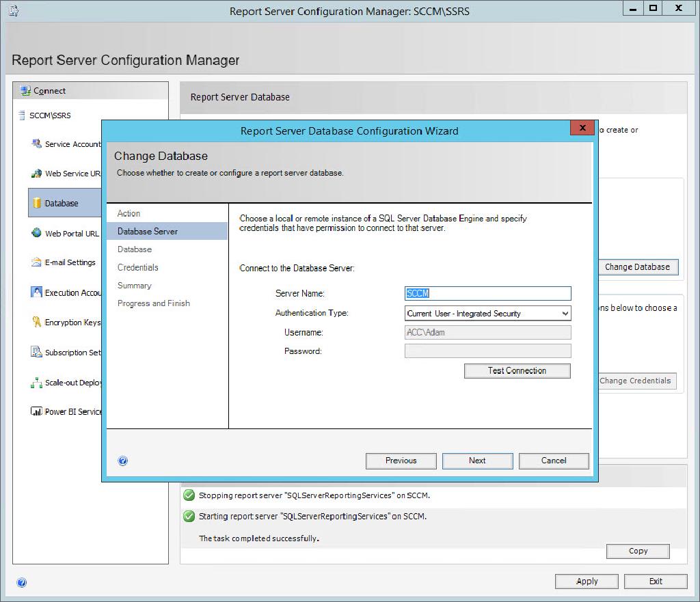Click 'Authentication Type:' label
The width and height of the screenshot is (700, 602).
312,313
